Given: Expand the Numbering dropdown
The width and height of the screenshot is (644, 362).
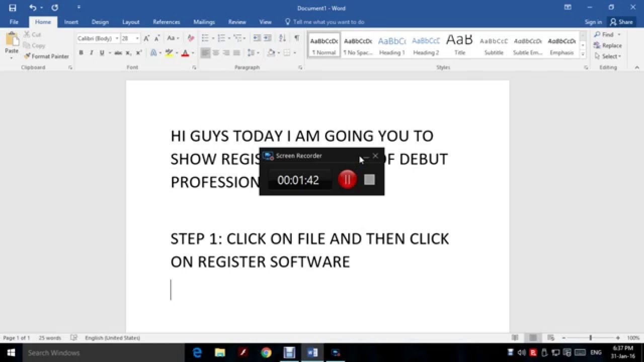Looking at the screenshot, I should tap(229, 38).
